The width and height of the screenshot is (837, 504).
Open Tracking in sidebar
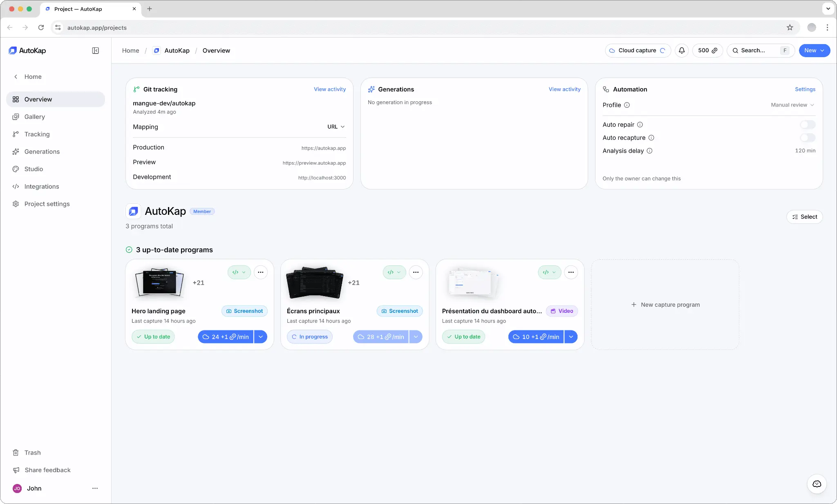[56, 134]
